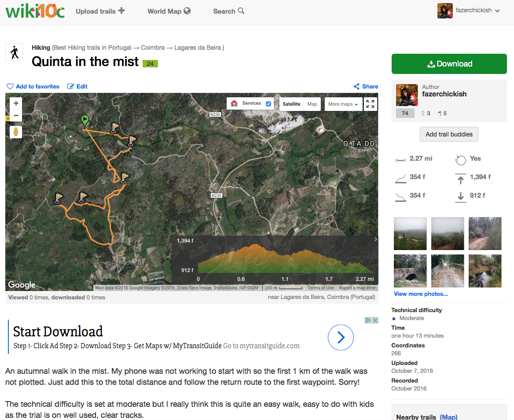This screenshot has height=420, width=514.
Task: Click the hiking activity icon
Action: click(14, 52)
